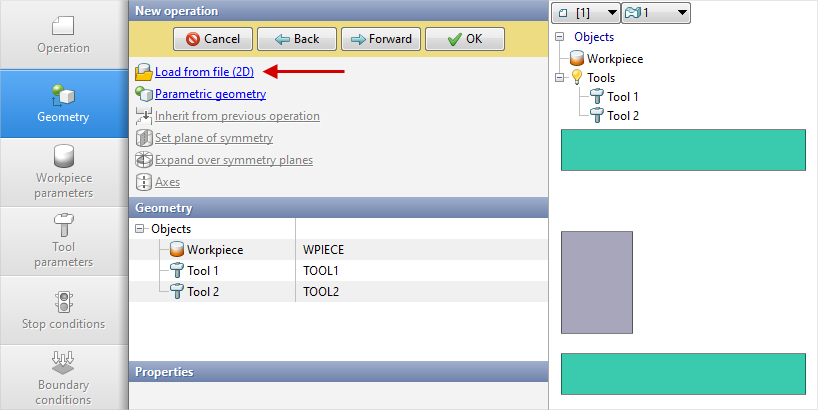This screenshot has width=818, height=410.
Task: Select the purple workpiece rectangle in view
Action: (597, 282)
